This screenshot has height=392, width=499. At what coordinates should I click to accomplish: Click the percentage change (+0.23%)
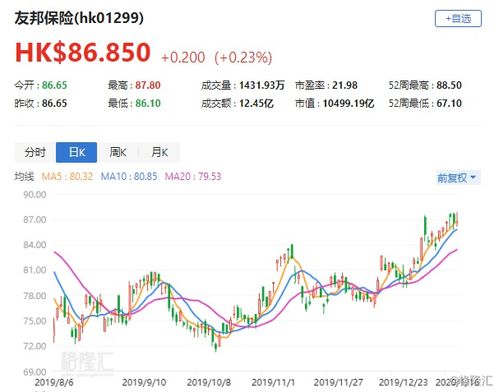coord(243,58)
